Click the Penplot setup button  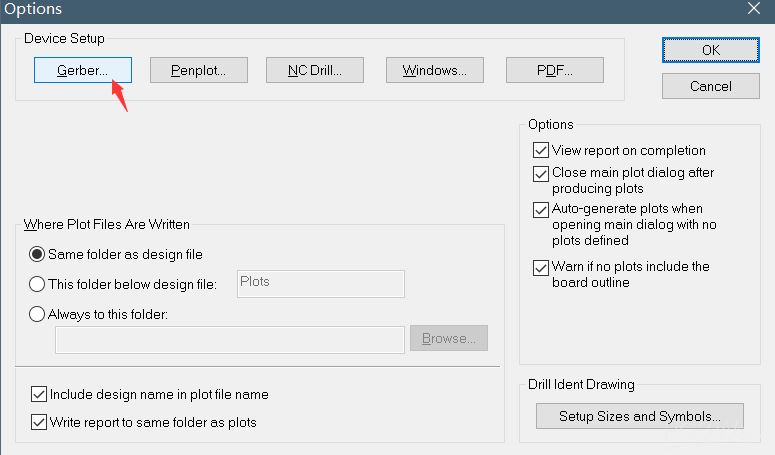pos(198,70)
